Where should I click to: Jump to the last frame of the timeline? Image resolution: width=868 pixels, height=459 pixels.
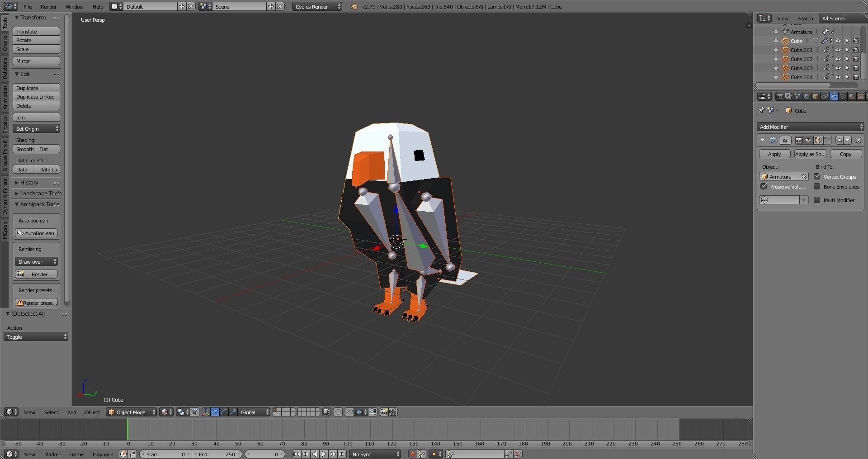(342, 454)
